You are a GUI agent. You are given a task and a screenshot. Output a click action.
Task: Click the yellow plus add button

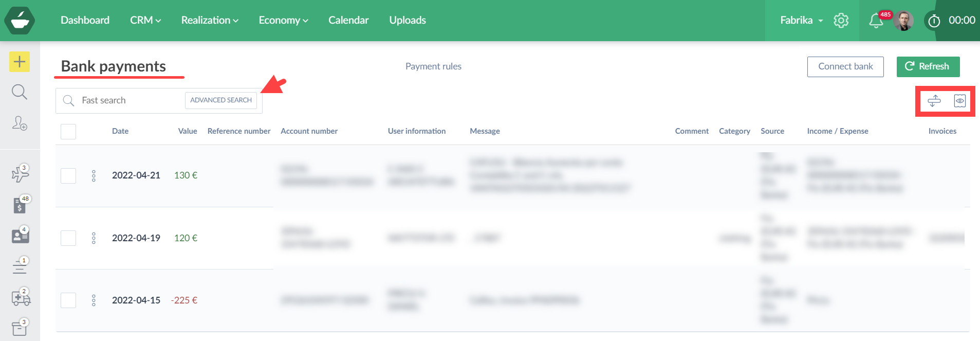[x=20, y=62]
